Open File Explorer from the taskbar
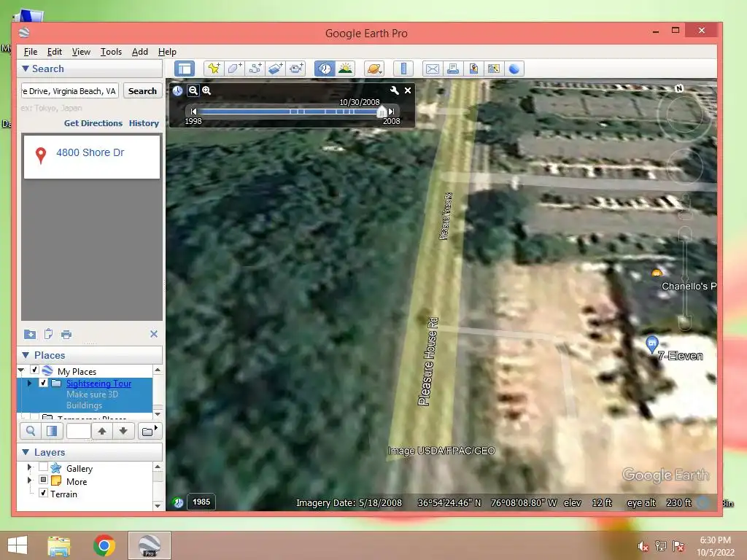The height and width of the screenshot is (560, 747). (59, 545)
